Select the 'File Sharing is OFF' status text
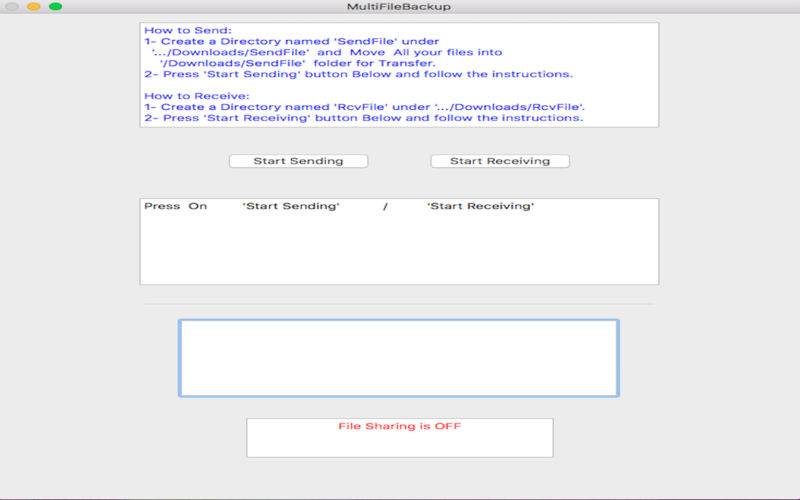Viewport: 800px width, 500px height. coord(399,426)
